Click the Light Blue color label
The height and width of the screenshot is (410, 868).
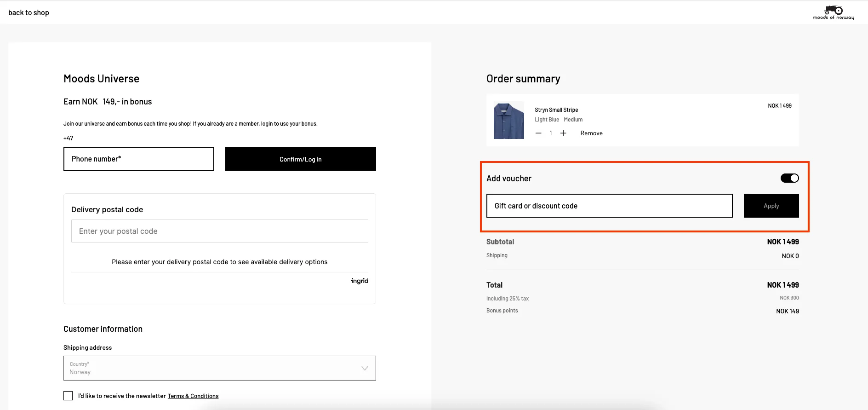[547, 120]
